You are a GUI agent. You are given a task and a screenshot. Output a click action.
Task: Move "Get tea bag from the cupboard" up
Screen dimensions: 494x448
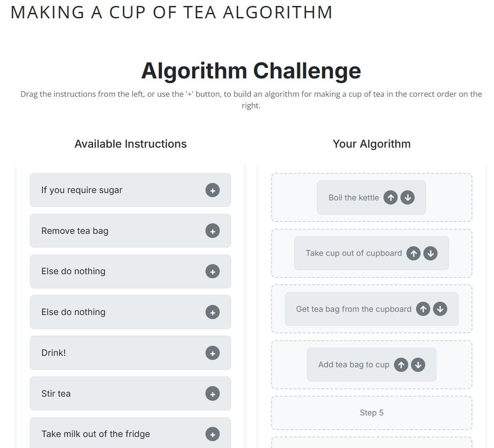coord(422,309)
